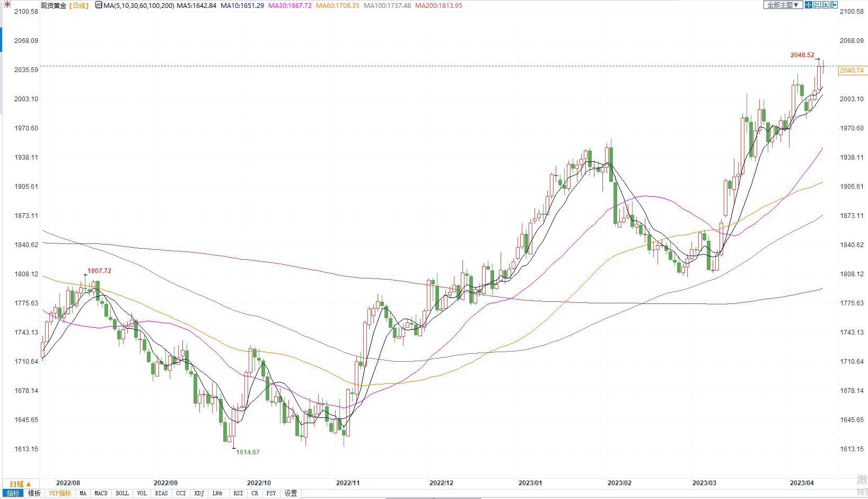868x499 pixels.
Task: Click the third icon right of 全部主题 dropdown
Action: [x=826, y=5]
